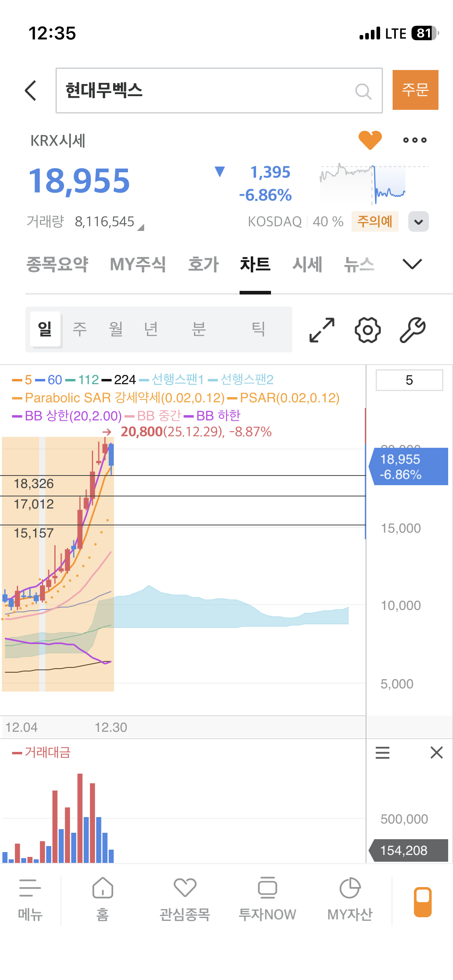Open the chart wrench tool
Viewport: 453px width, 980px height.
coord(412,330)
